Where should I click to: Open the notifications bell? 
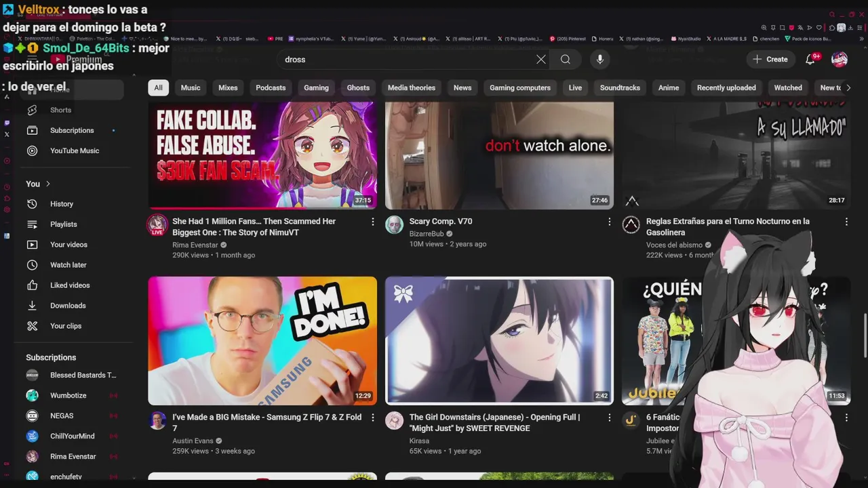pos(810,60)
